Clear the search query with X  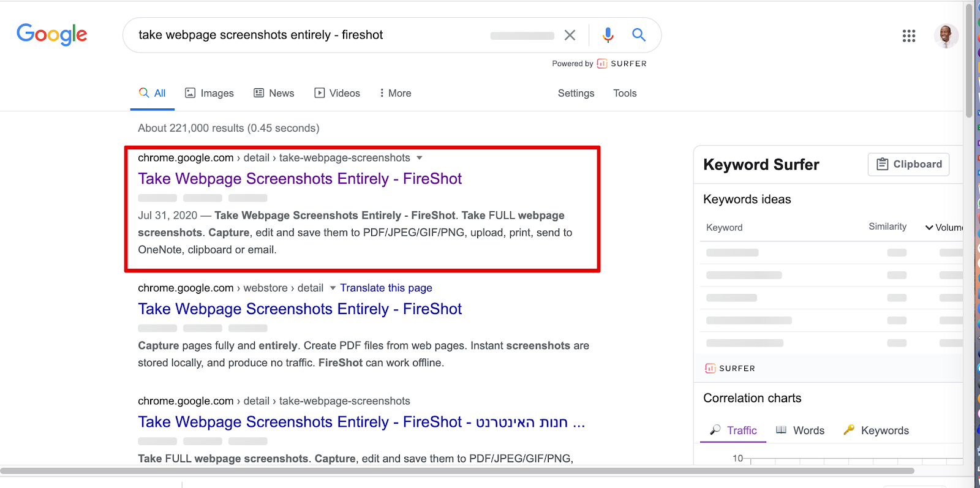[570, 35]
